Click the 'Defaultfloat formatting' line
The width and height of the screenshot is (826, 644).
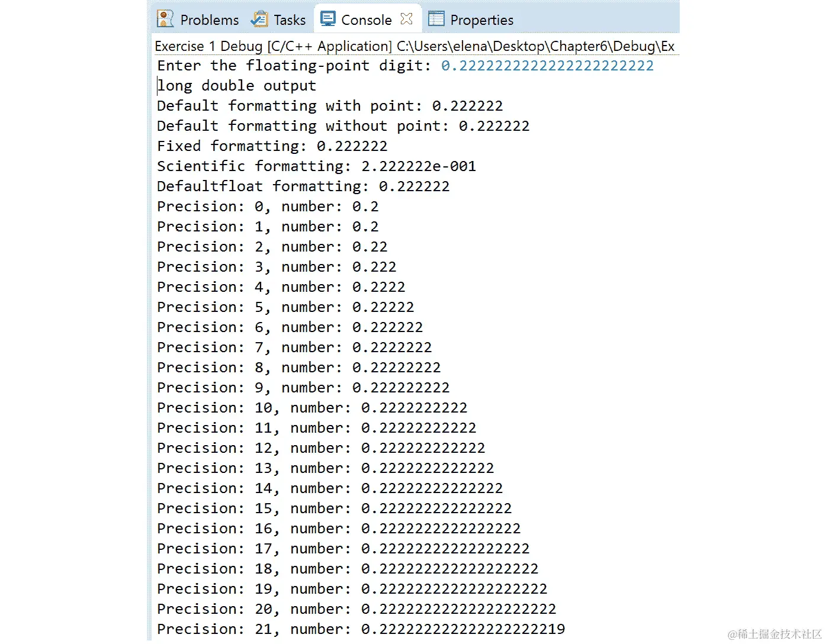pos(303,186)
